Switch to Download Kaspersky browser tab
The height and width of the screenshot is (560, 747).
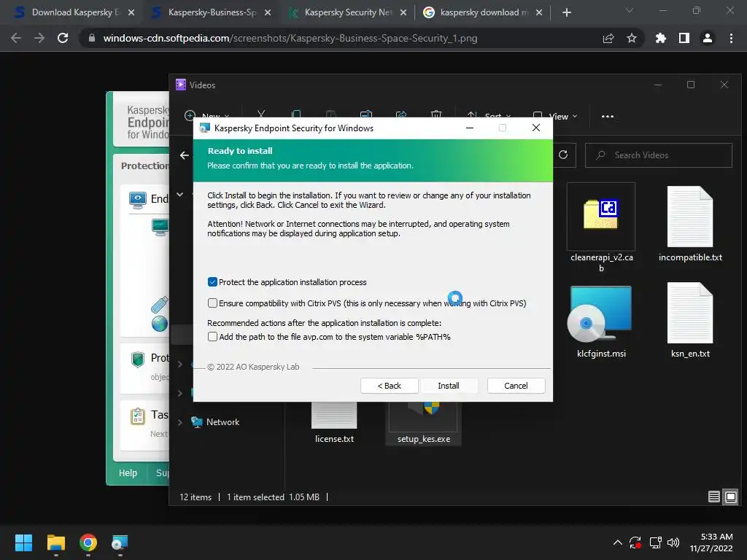click(x=75, y=12)
